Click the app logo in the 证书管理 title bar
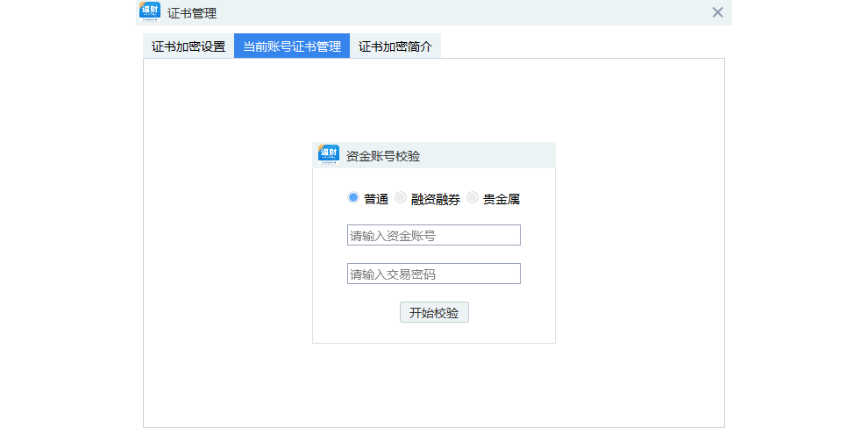 pyautogui.click(x=149, y=12)
